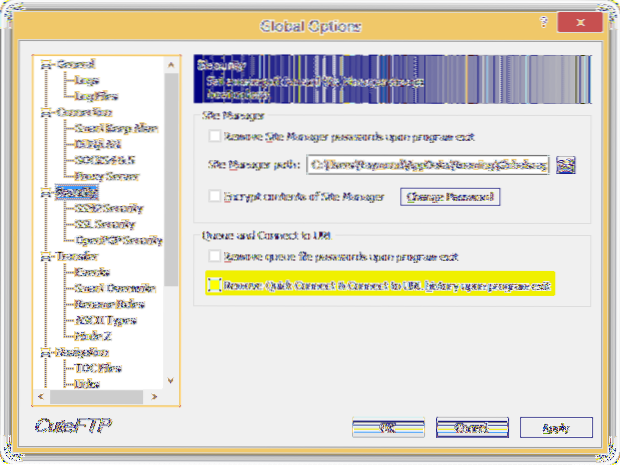The image size is (620, 465).
Task: Toggle Remove queue file passwords upon exit
Action: [213, 258]
